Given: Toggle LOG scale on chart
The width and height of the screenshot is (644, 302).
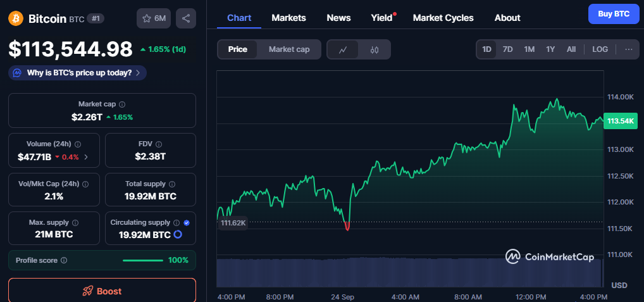Looking at the screenshot, I should tap(600, 49).
